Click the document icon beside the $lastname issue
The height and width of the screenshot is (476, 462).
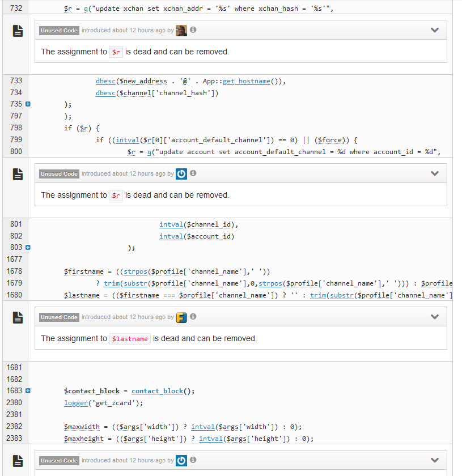18,319
